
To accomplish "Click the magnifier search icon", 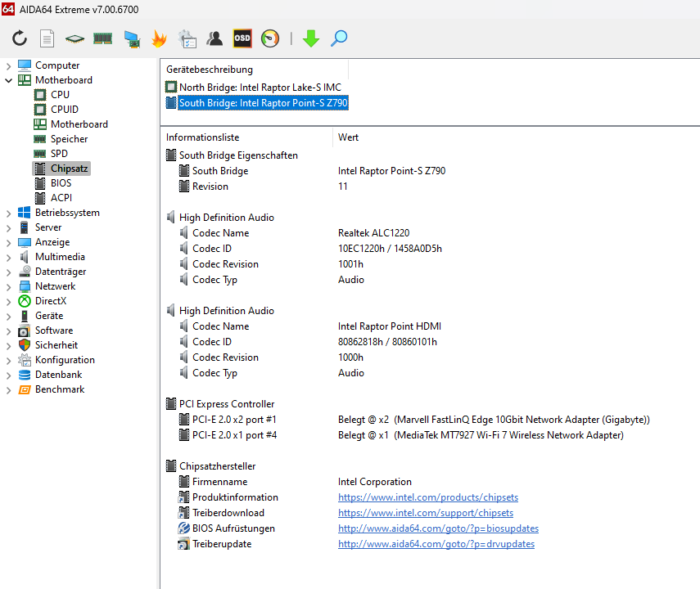I will click(x=339, y=38).
